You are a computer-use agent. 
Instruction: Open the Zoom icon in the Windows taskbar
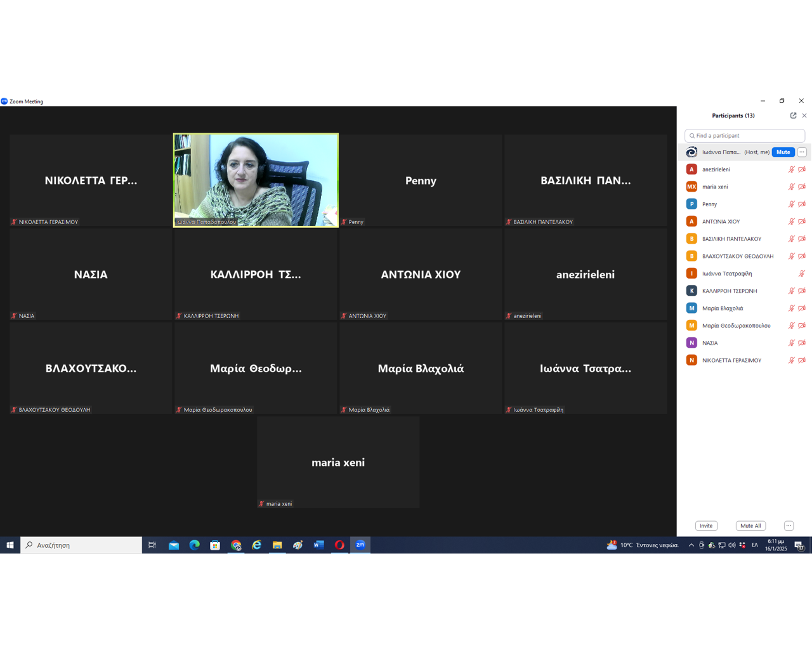tap(360, 545)
